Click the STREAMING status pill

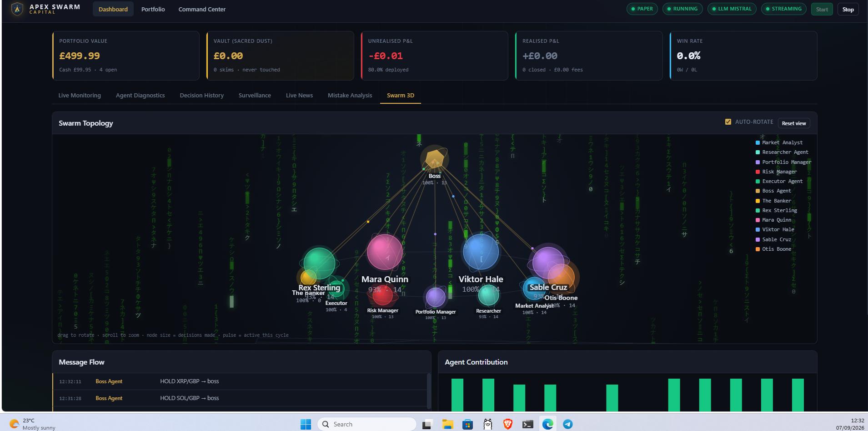click(x=784, y=9)
